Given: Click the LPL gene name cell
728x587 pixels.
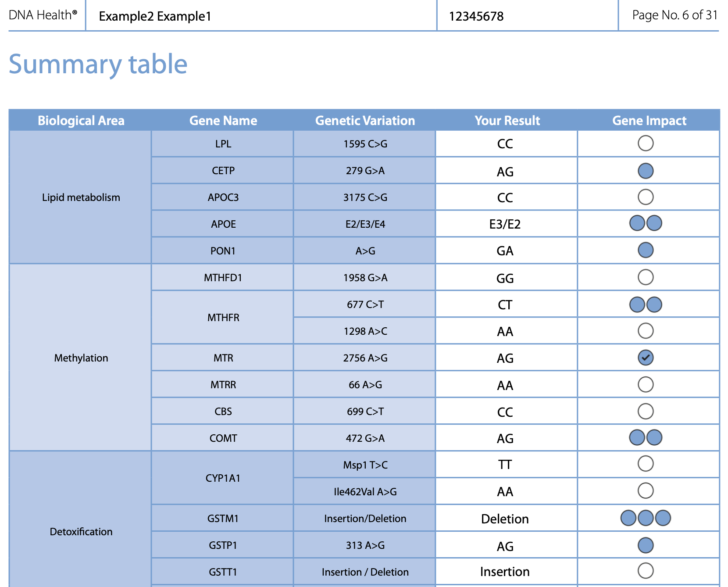Looking at the screenshot, I should [223, 144].
